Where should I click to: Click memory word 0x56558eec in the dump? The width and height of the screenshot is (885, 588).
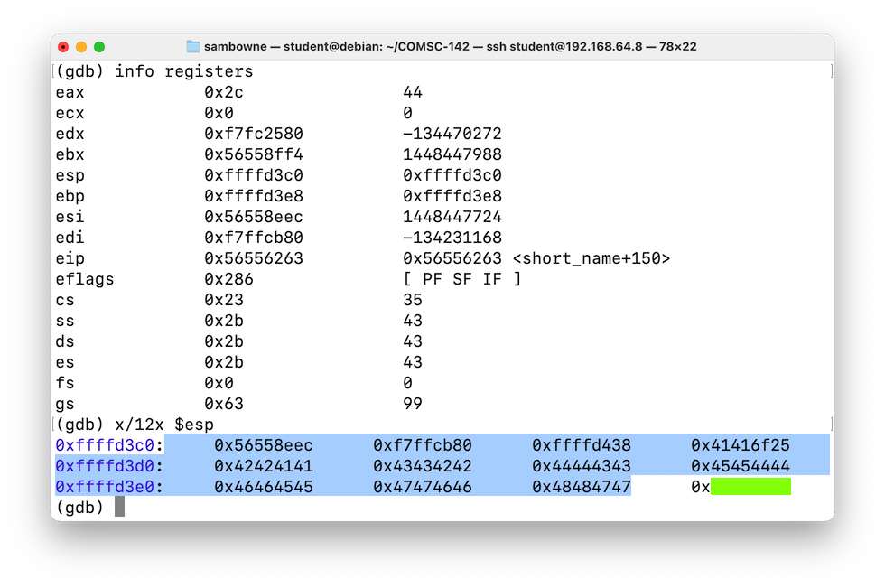pos(263,446)
